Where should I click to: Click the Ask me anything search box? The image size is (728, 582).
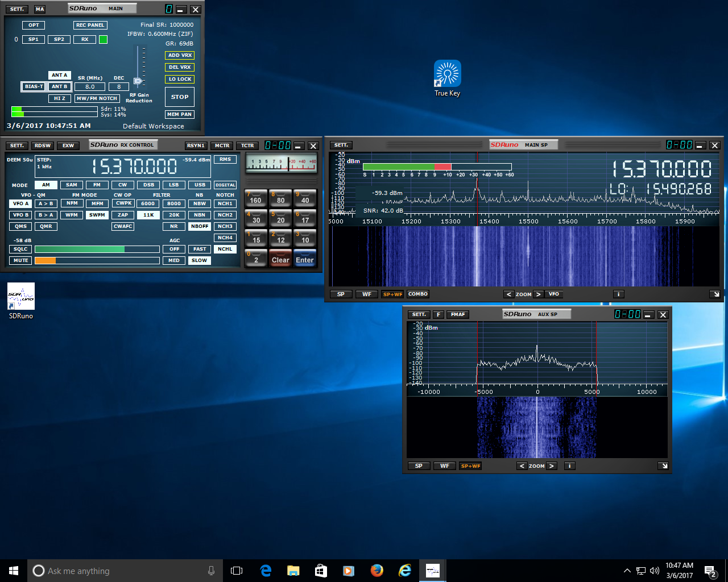pos(124,571)
